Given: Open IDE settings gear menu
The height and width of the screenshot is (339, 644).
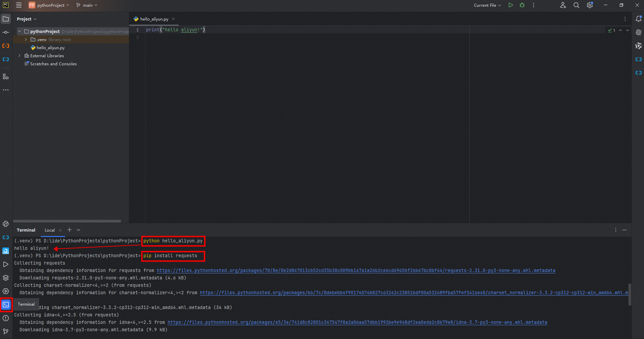Looking at the screenshot, I should 590,5.
